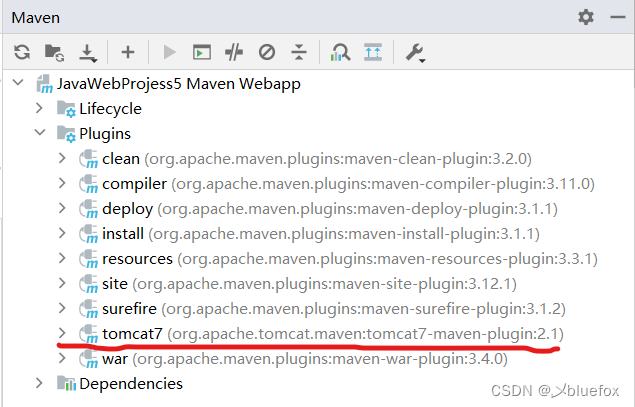Expand the install plugin
Screen dimensions: 635x407
pyautogui.click(x=62, y=233)
